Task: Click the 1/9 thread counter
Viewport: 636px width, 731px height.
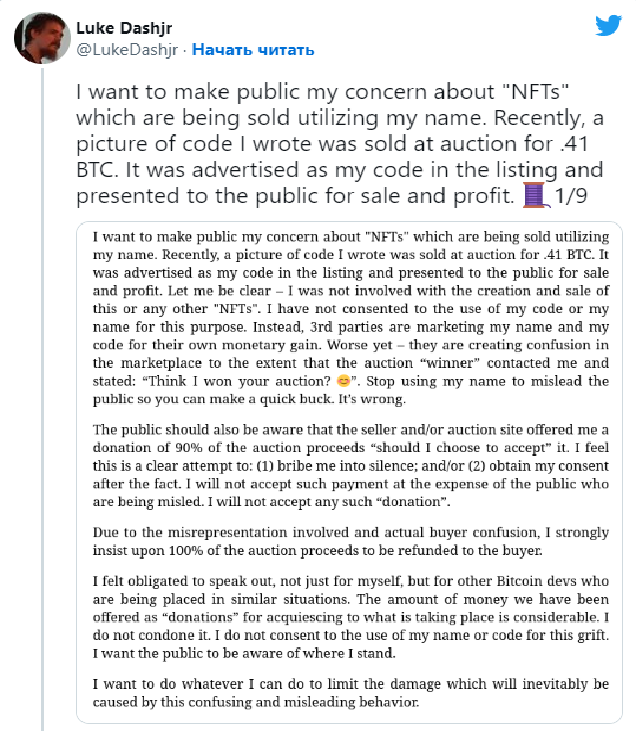Action: coord(571,196)
